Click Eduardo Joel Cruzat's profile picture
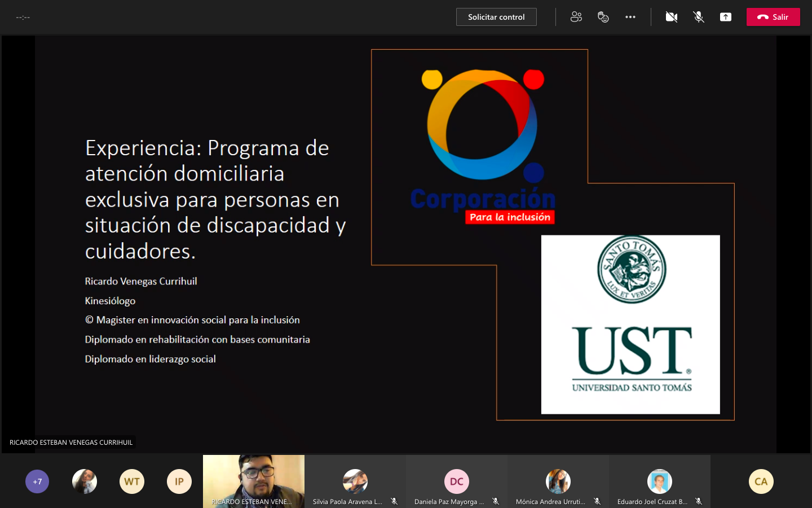812x508 pixels. tap(659, 481)
